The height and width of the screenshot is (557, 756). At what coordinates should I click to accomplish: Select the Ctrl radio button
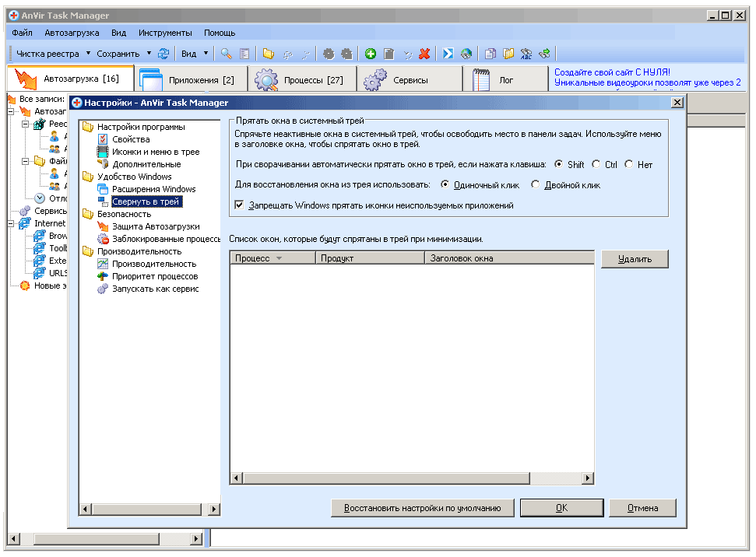596,164
